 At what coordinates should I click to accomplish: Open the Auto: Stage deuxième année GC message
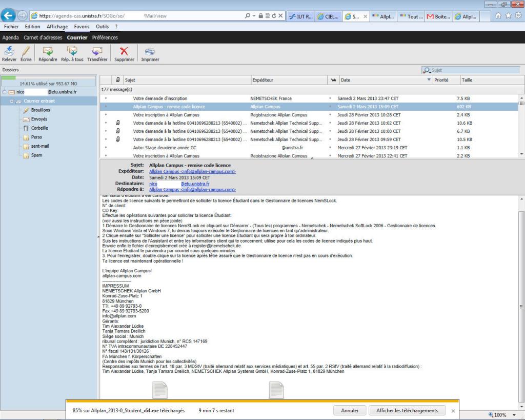[309, 148]
